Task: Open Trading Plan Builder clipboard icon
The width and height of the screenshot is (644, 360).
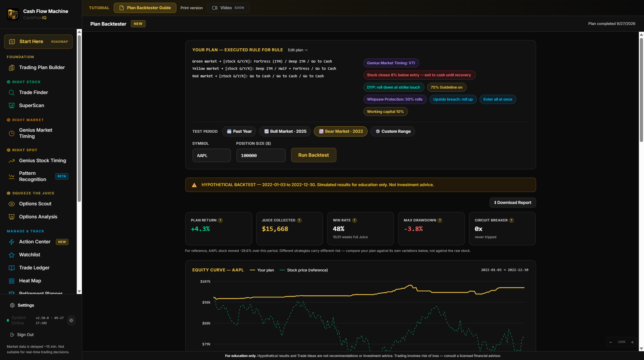Action: tap(12, 68)
